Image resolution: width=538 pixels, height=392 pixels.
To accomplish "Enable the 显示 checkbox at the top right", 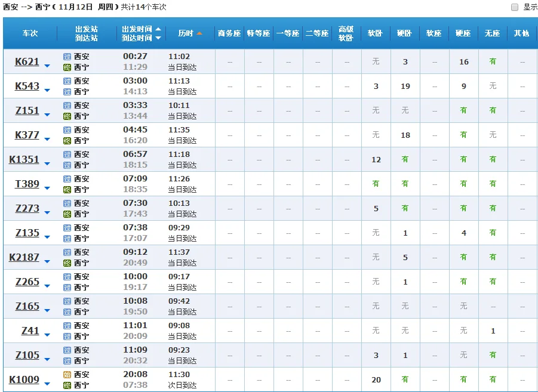I will [x=514, y=7].
